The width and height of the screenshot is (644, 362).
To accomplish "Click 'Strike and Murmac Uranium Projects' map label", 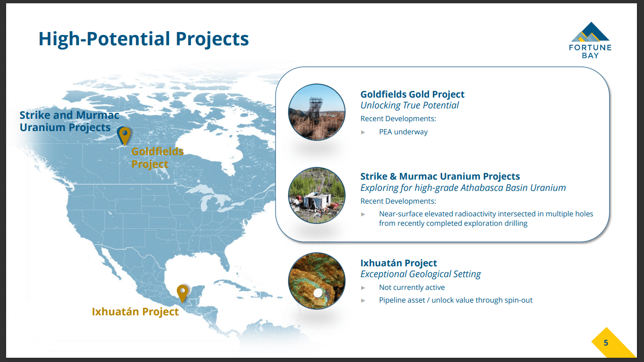I will pyautogui.click(x=69, y=121).
